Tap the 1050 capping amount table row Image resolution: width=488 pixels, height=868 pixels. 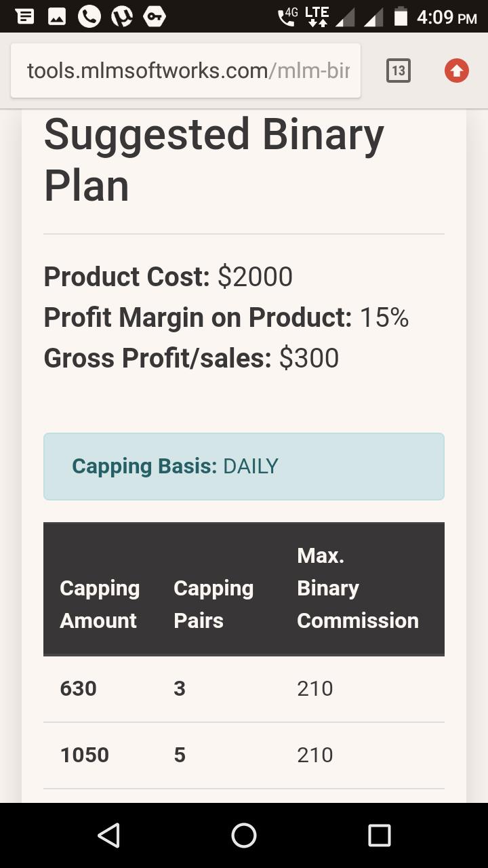(x=244, y=755)
